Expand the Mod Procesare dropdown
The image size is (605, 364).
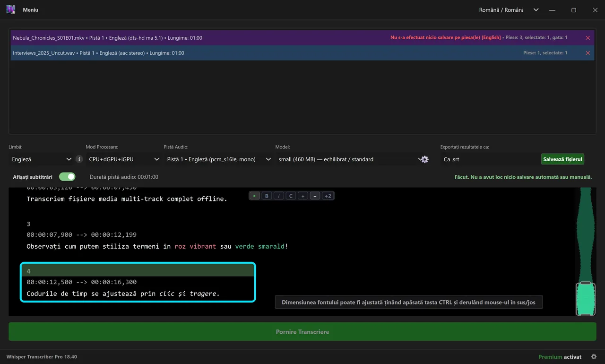124,159
